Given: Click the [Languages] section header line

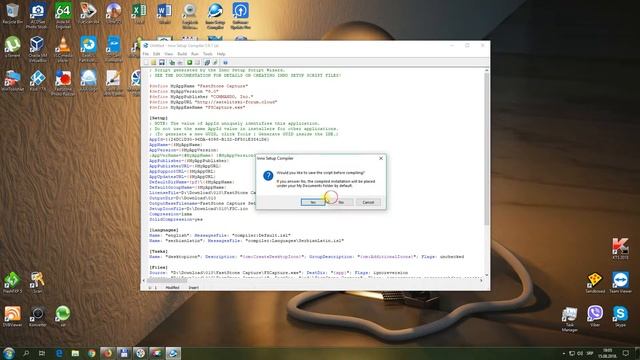Looking at the screenshot, I should [164, 230].
